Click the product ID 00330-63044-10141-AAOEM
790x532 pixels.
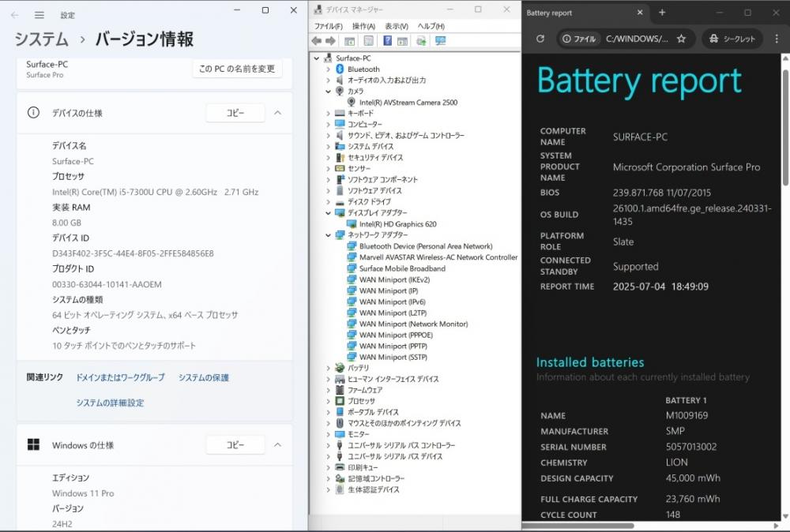107,284
